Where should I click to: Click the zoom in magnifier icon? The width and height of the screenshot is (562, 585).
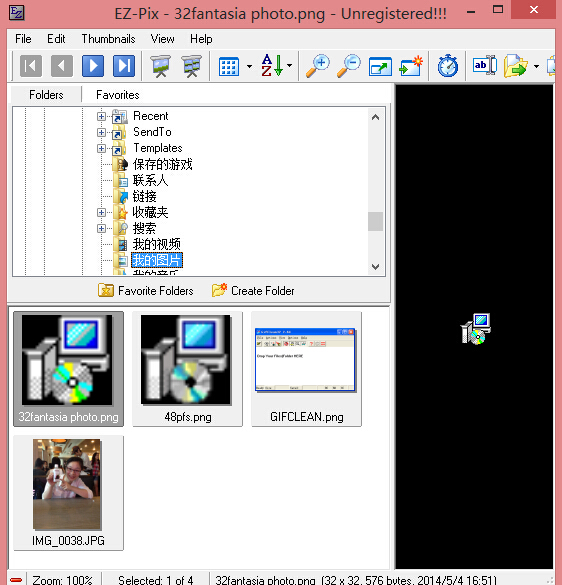coord(318,66)
